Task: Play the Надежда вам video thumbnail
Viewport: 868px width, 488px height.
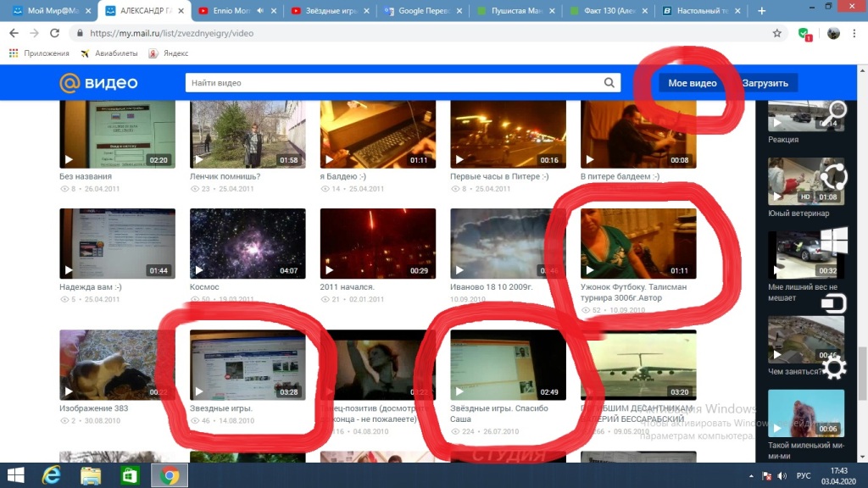Action: click(117, 243)
